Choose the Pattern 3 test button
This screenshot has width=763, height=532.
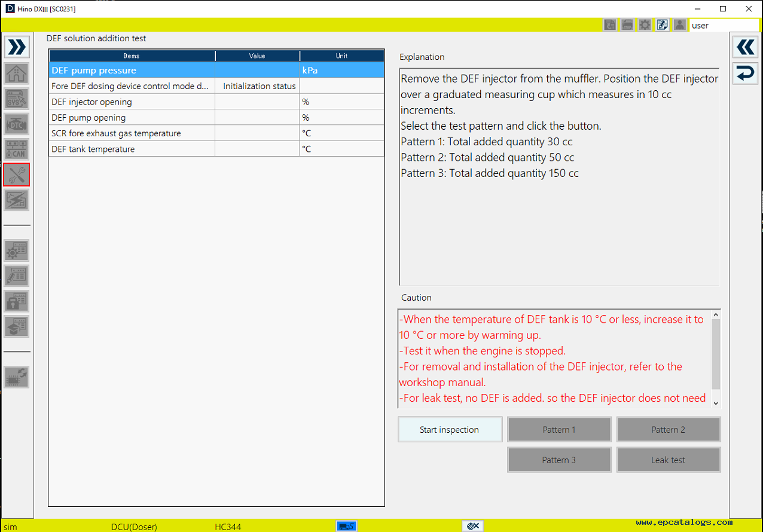point(559,460)
